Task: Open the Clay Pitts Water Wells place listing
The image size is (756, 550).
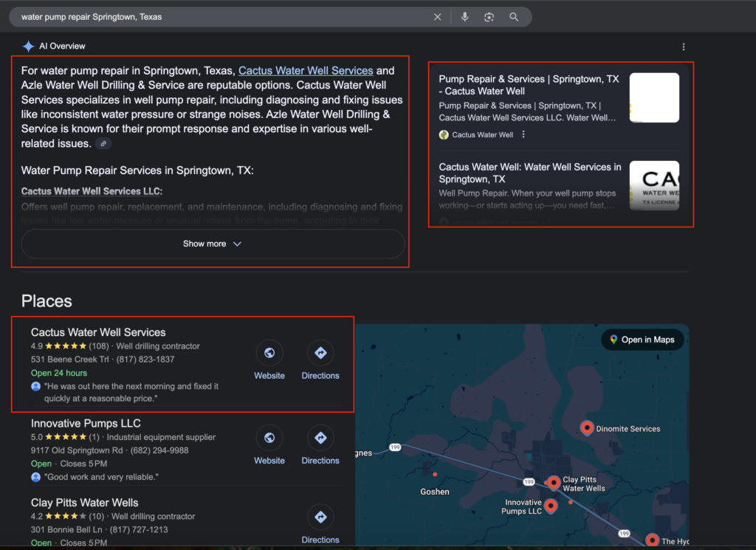Action: [x=84, y=502]
